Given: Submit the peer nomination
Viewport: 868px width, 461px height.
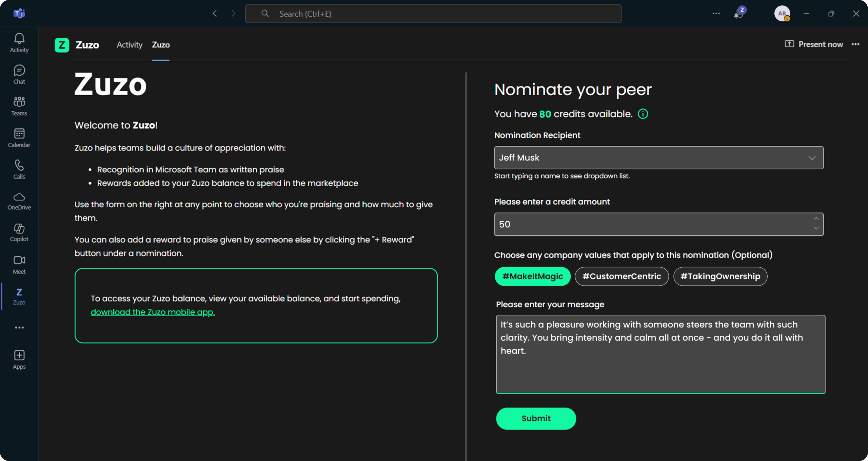Looking at the screenshot, I should click(536, 418).
